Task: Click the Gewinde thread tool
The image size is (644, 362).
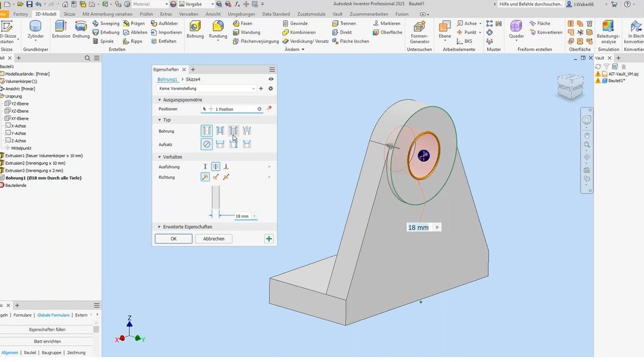Action: tap(295, 23)
